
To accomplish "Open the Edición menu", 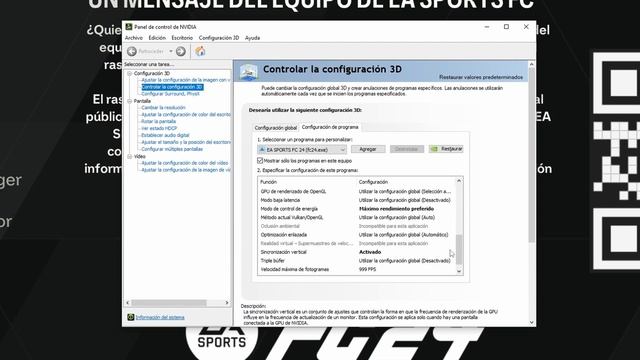I will click(157, 38).
